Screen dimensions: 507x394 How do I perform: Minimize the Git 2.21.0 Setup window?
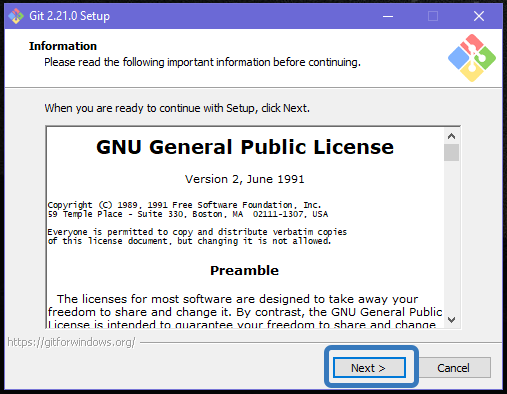(x=388, y=16)
